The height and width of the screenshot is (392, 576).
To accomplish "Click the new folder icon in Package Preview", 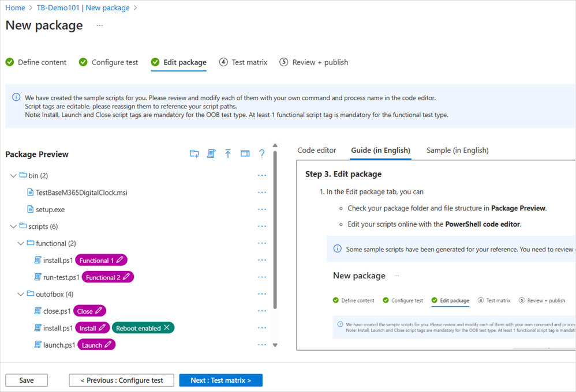I will point(195,154).
